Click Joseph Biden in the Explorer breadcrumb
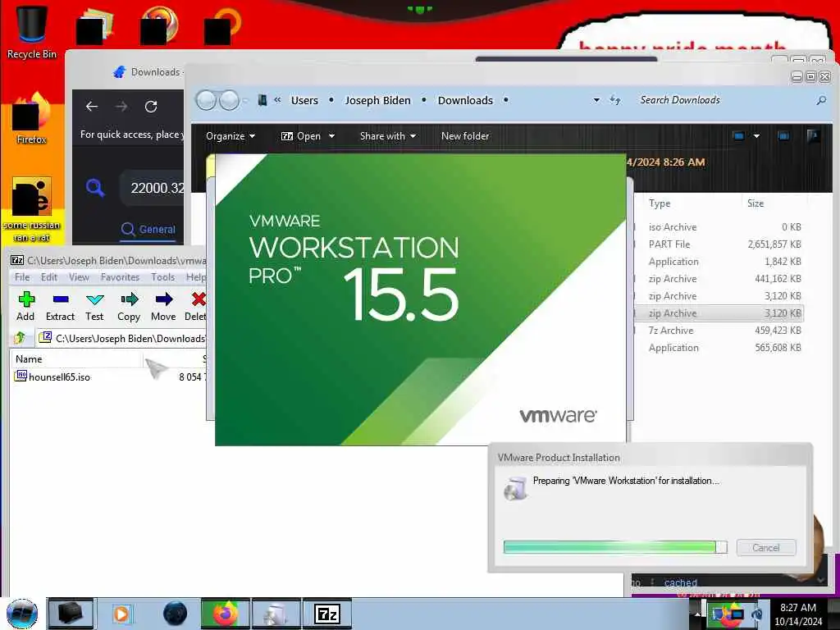 [x=377, y=100]
